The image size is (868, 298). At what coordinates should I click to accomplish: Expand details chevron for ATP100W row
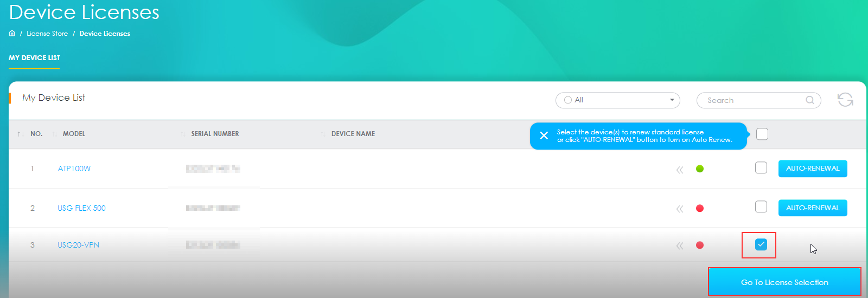point(679,170)
